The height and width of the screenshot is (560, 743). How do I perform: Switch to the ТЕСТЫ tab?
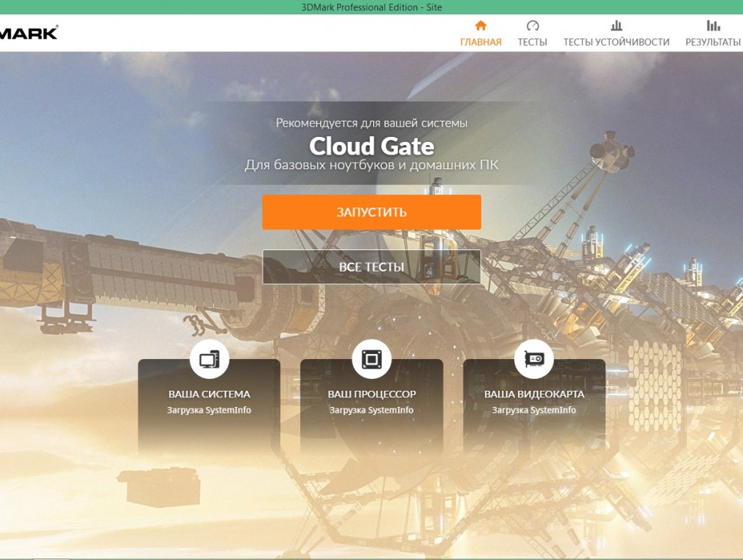point(532,33)
